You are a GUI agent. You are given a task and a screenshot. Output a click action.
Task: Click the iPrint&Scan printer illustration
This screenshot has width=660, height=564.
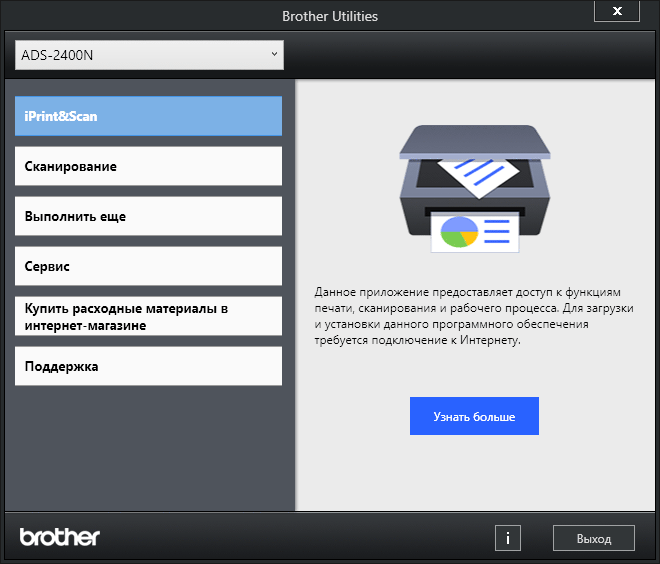pos(475,189)
